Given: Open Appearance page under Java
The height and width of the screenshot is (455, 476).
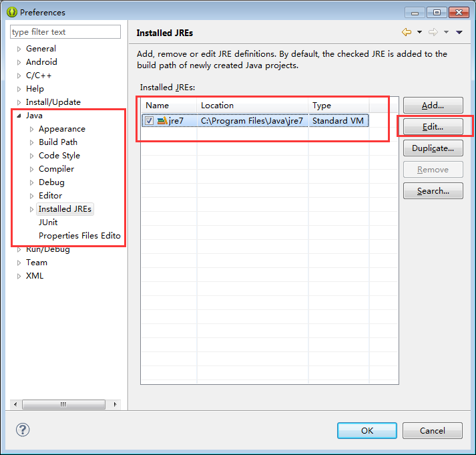Looking at the screenshot, I should pyautogui.click(x=62, y=129).
